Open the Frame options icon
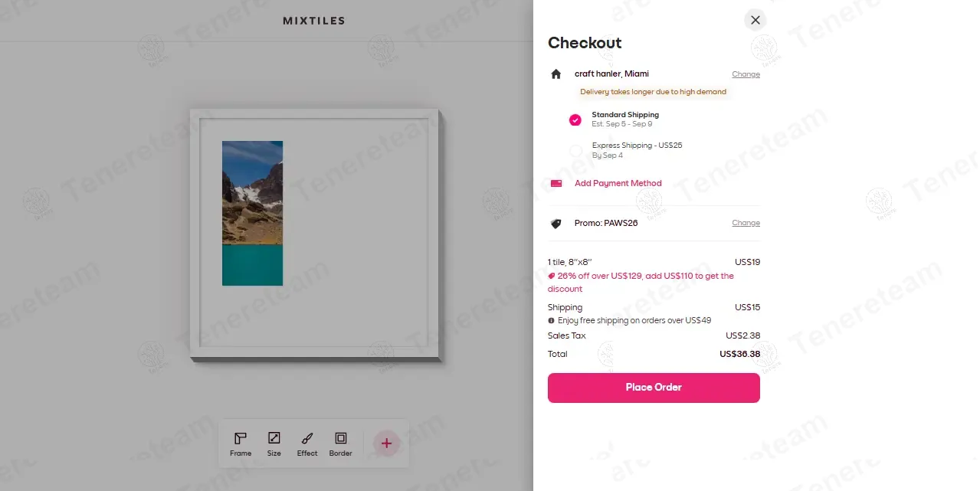The width and height of the screenshot is (980, 491). pos(241,438)
